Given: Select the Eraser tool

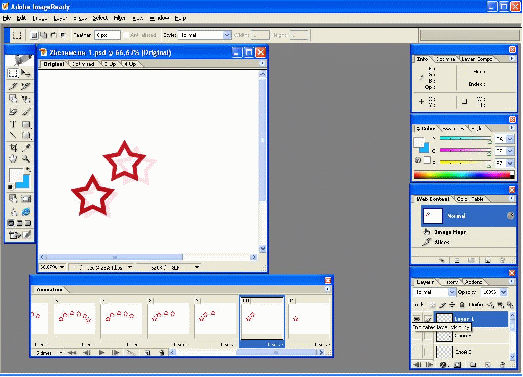Looking at the screenshot, I should coord(13,111).
